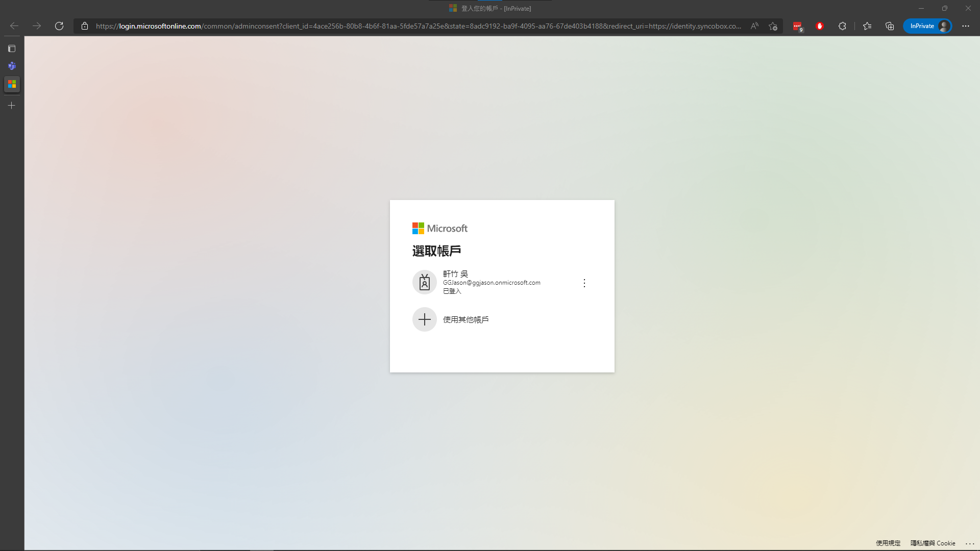Viewport: 980px width, 551px height.
Task: Open the red calendar extension icon
Action: coord(797,26)
